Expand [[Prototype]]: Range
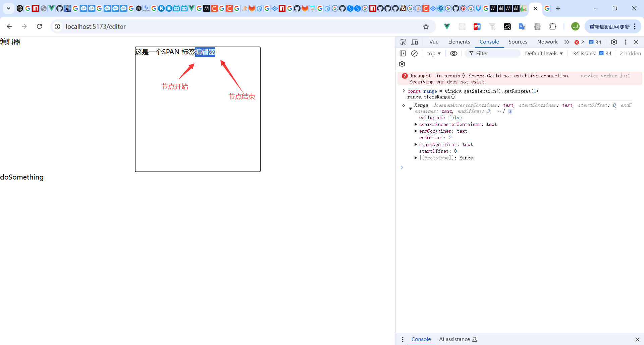The width and height of the screenshot is (644, 345). (416, 158)
